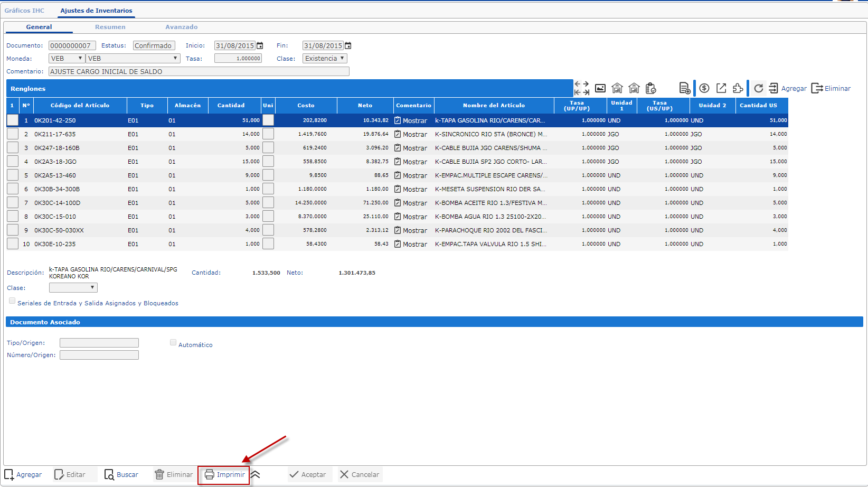Click the dollar sign icon in Renglones
This screenshot has width=868, height=487.
tap(704, 88)
